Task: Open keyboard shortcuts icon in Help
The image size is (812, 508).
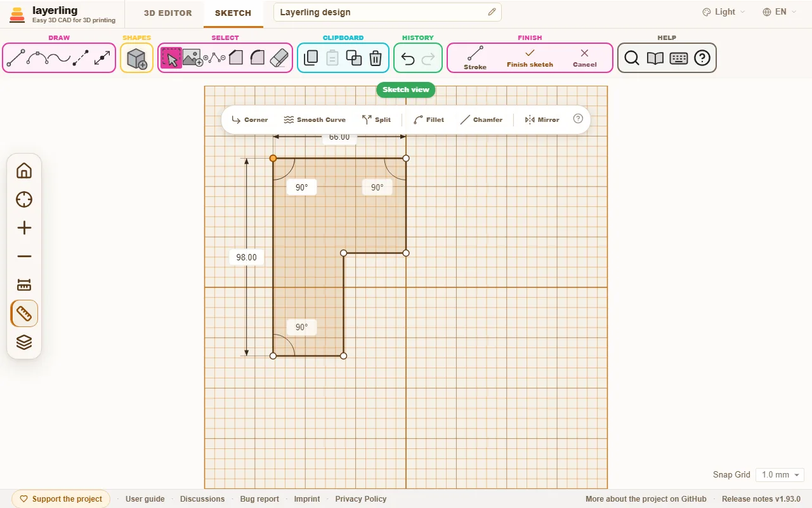Action: (x=679, y=58)
